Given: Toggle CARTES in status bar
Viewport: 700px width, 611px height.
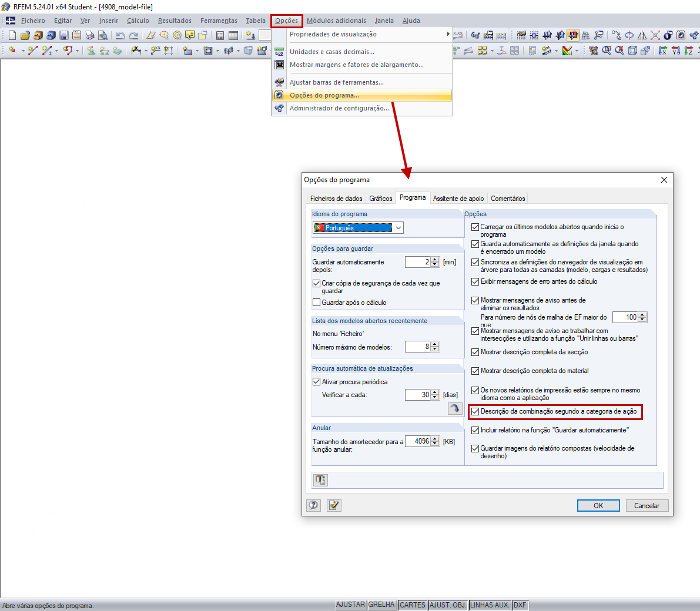Looking at the screenshot, I should [413, 605].
